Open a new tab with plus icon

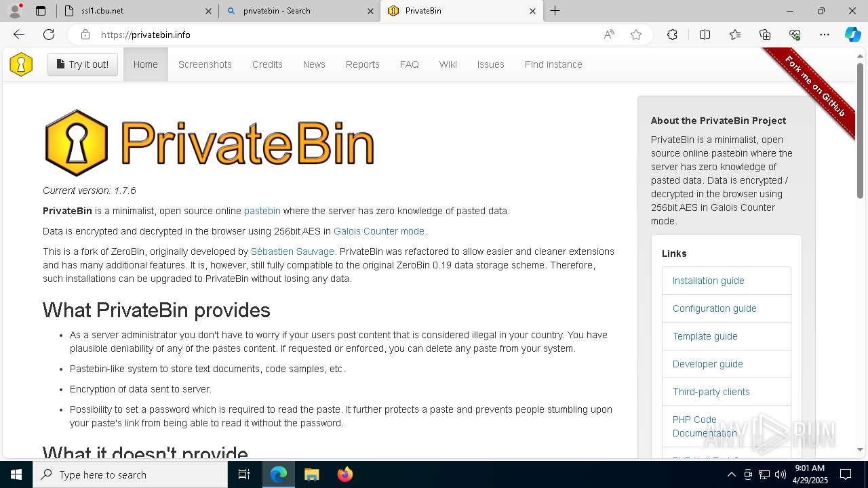pyautogui.click(x=555, y=11)
